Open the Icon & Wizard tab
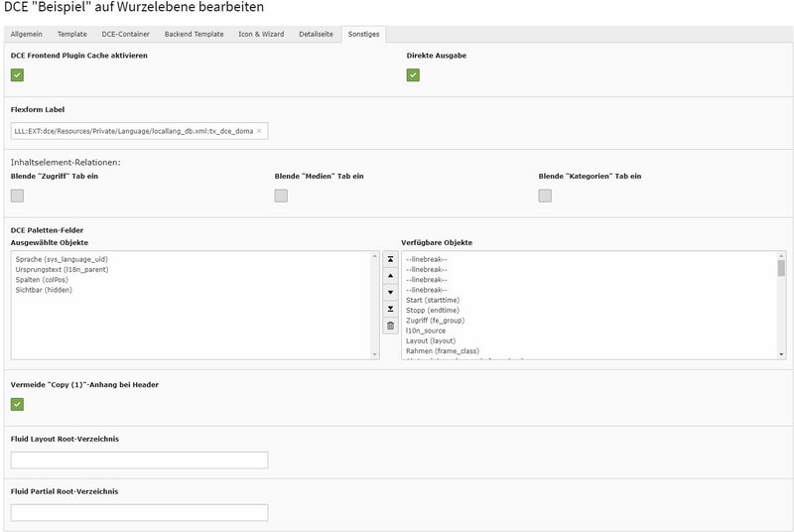This screenshot has height=532, width=794. click(261, 34)
